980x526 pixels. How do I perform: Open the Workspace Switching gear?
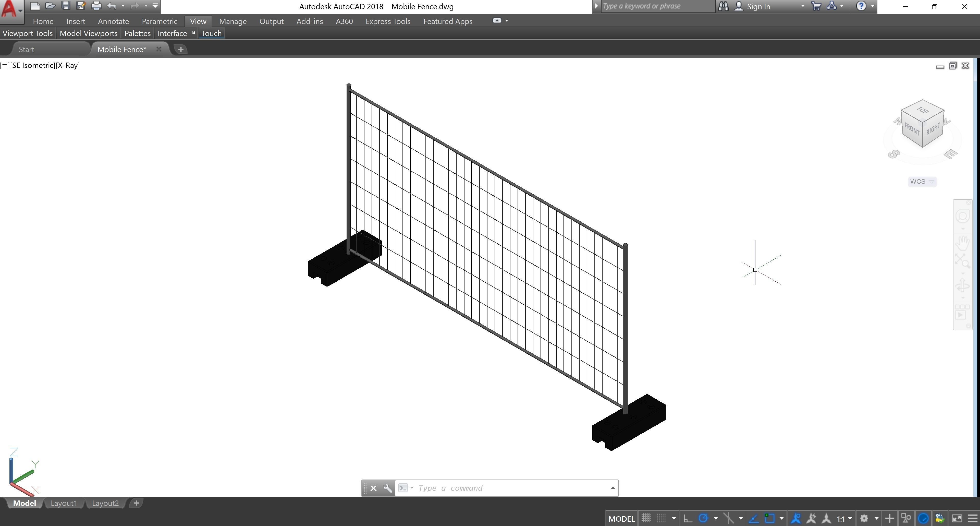tap(864, 518)
